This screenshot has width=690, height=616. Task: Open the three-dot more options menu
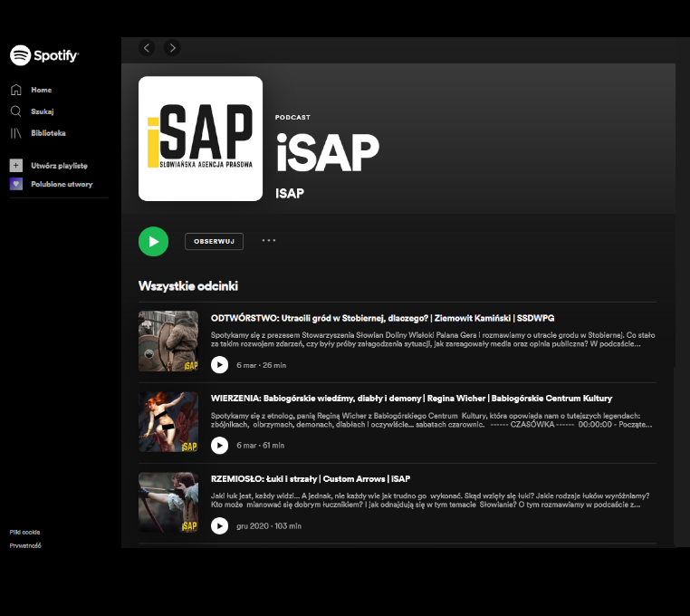tap(268, 241)
